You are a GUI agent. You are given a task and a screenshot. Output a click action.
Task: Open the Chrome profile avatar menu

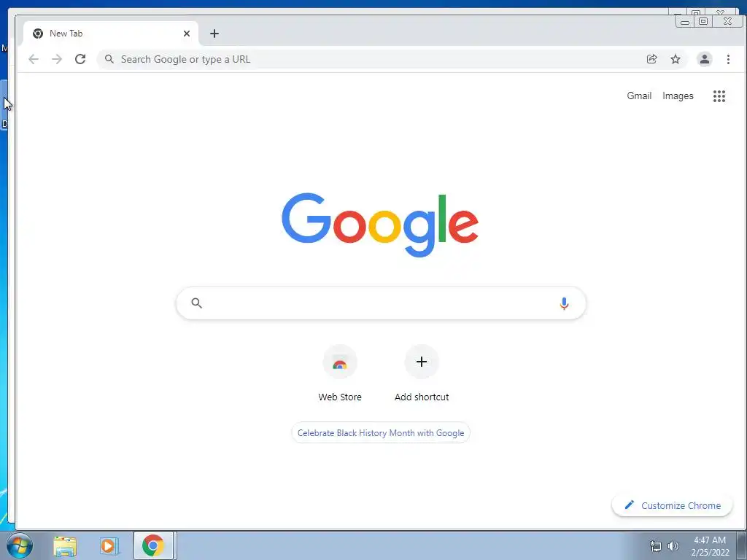(705, 59)
